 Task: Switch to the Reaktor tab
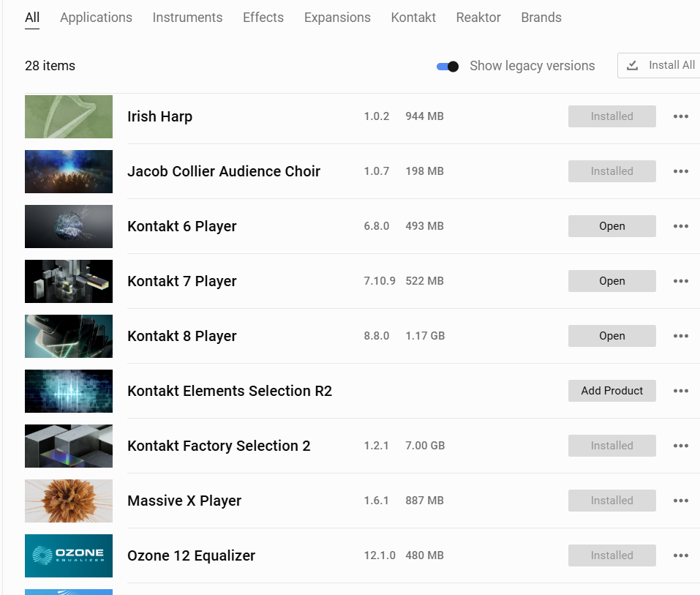click(x=478, y=18)
